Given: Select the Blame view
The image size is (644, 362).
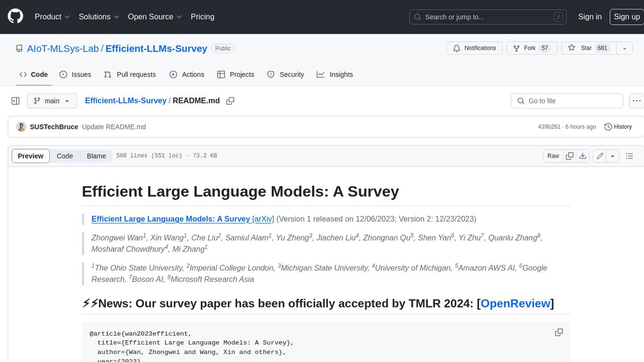Looking at the screenshot, I should click(x=96, y=156).
